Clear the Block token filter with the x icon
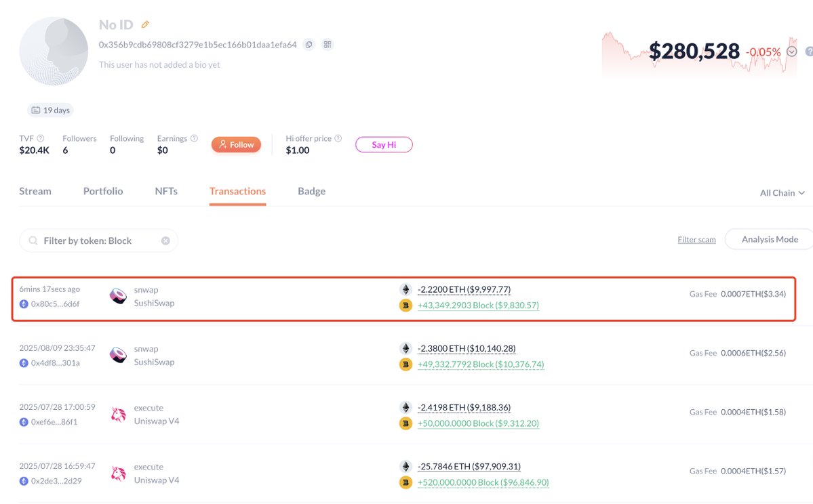The image size is (813, 504). 165,241
